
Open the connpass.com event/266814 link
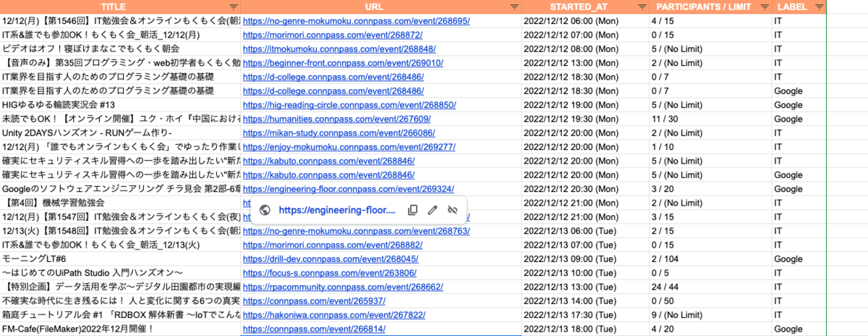tap(314, 329)
